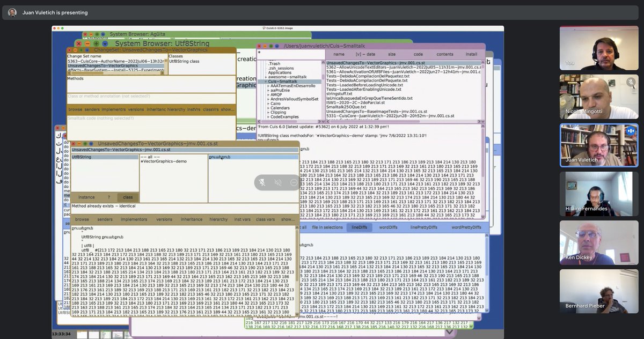The width and height of the screenshot is (644, 339).
Task: Click 'implementrs' in the ChangeSet window
Action: point(113,109)
